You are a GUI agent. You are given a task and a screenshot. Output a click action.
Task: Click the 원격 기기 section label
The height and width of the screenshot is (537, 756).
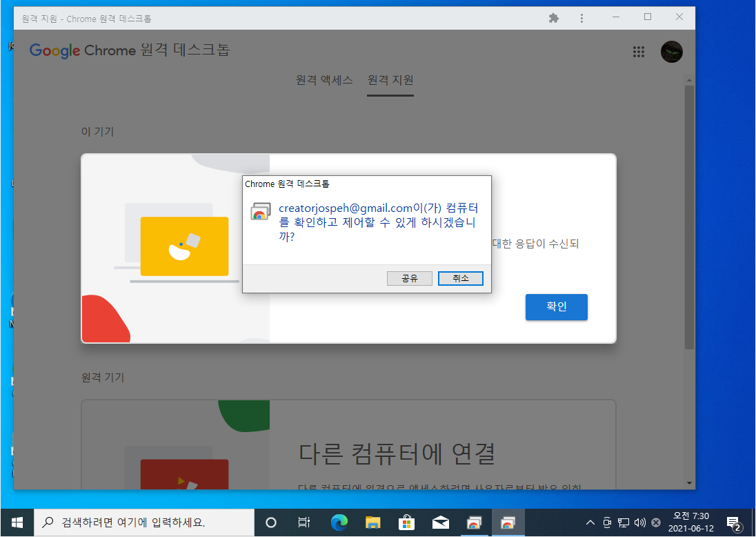point(103,378)
